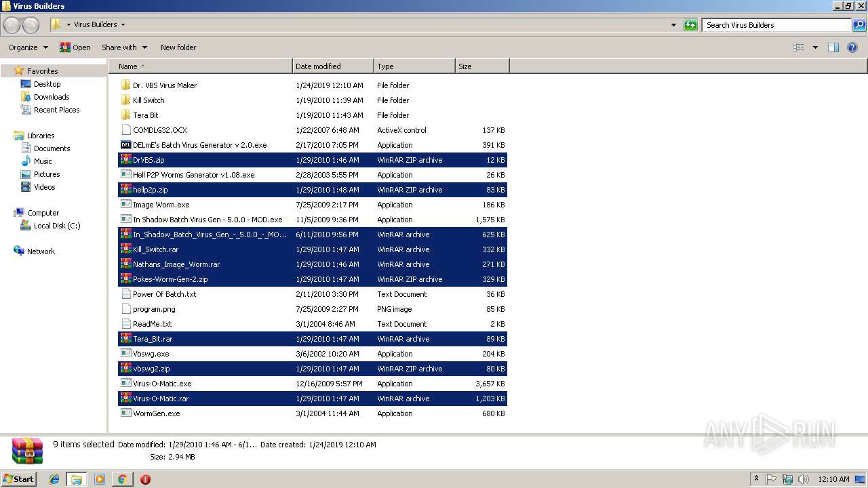Expand the view options dropdown arrow
The width and height of the screenshot is (868, 488).
coord(815,47)
